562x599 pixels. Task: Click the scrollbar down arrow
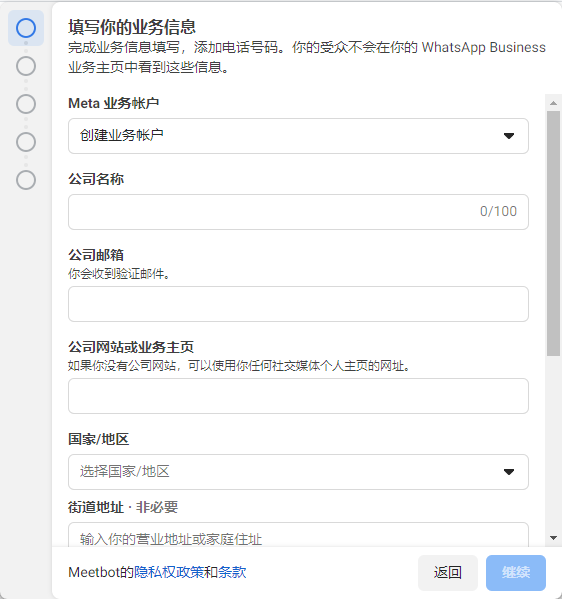point(553,538)
